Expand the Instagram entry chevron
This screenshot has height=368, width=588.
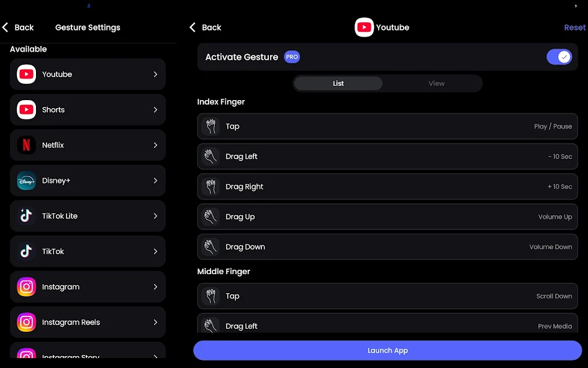pos(155,287)
